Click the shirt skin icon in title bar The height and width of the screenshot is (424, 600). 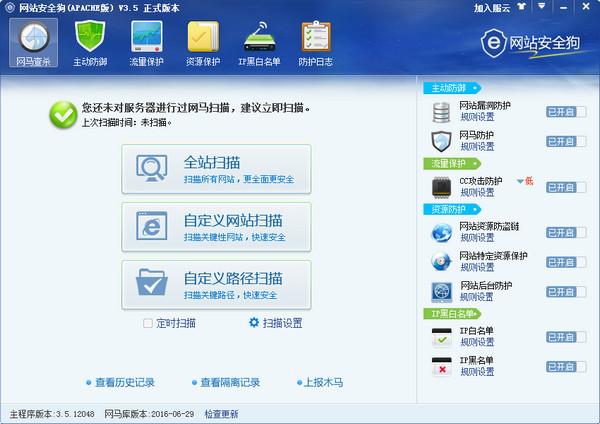tap(521, 7)
